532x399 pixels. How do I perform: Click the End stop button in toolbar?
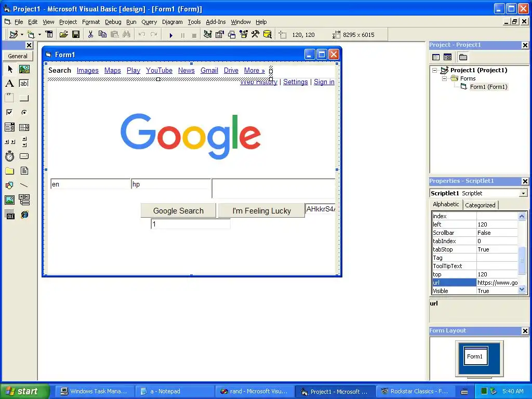coord(194,35)
